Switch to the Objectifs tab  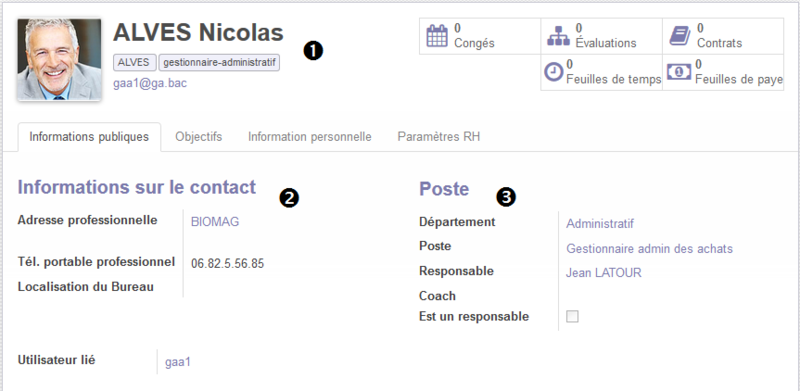coord(198,137)
